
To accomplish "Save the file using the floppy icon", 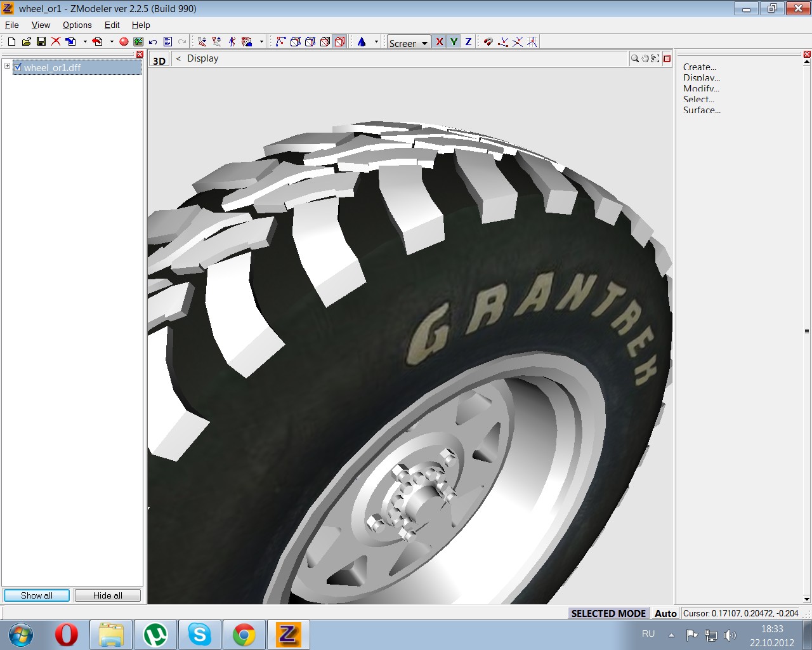I will click(x=41, y=42).
